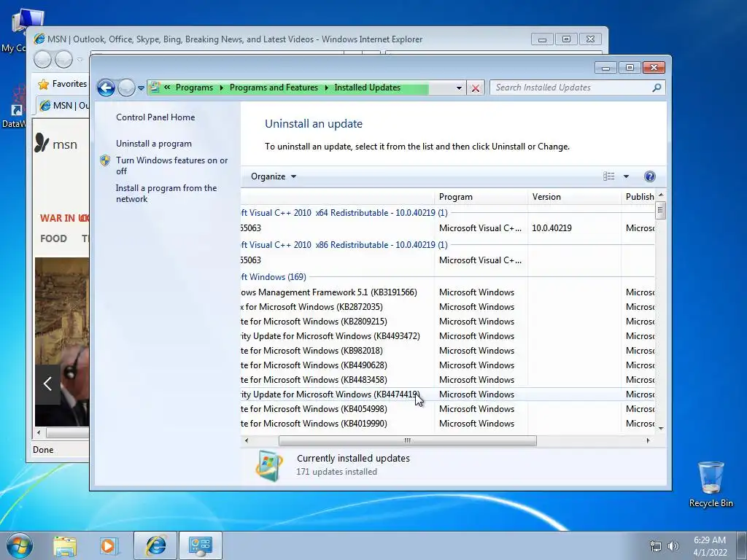Screen dimensions: 747x560
Task: Expand the view options dropdown arrow
Action: coord(626,176)
